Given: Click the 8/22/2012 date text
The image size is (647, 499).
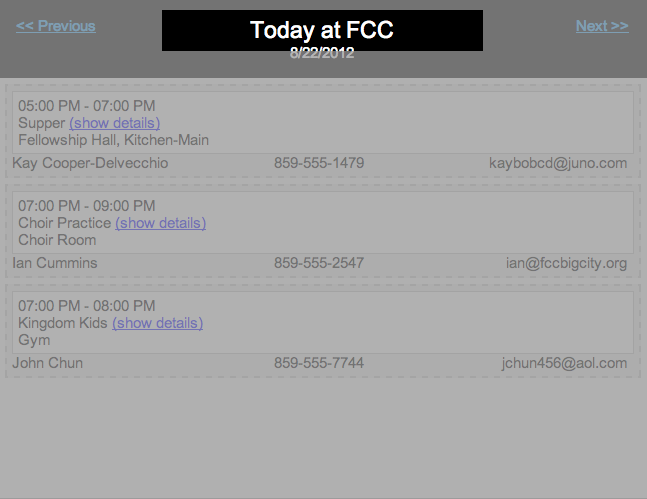Looking at the screenshot, I should pos(322,53).
